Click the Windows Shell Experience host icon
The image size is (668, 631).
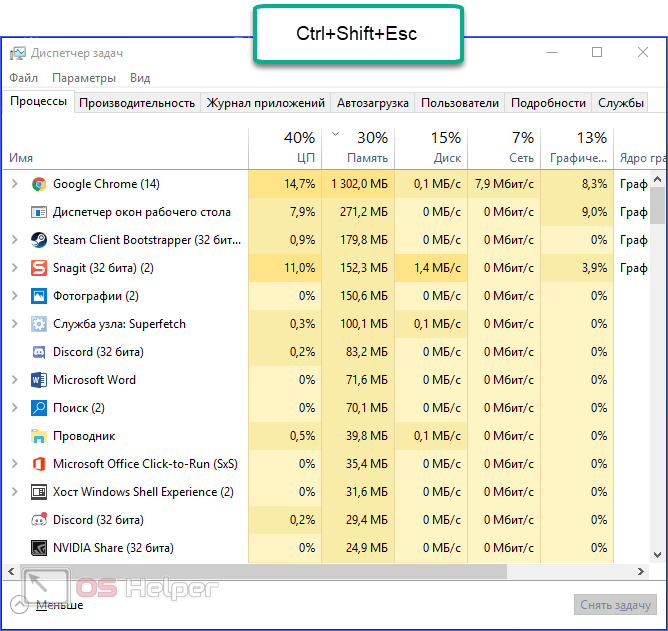coord(39,492)
